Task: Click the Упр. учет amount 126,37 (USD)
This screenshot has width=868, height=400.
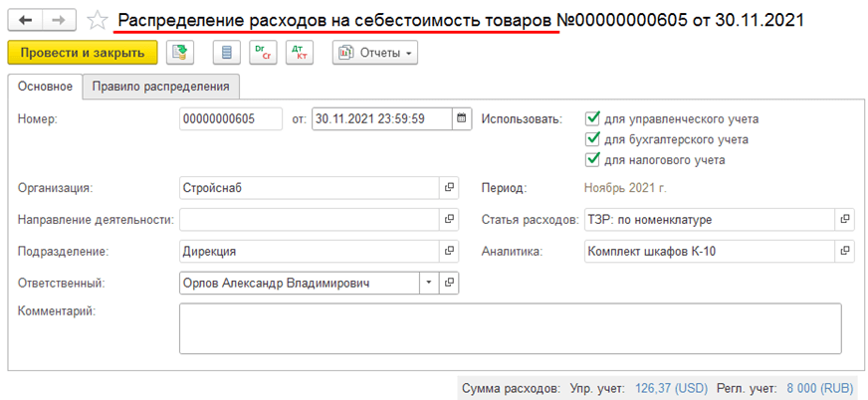Action: [672, 388]
